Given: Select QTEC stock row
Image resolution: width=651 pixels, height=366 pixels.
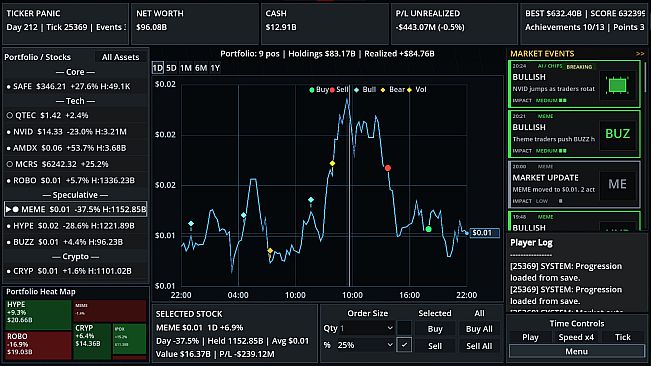Looking at the screenshot, I should (x=76, y=115).
